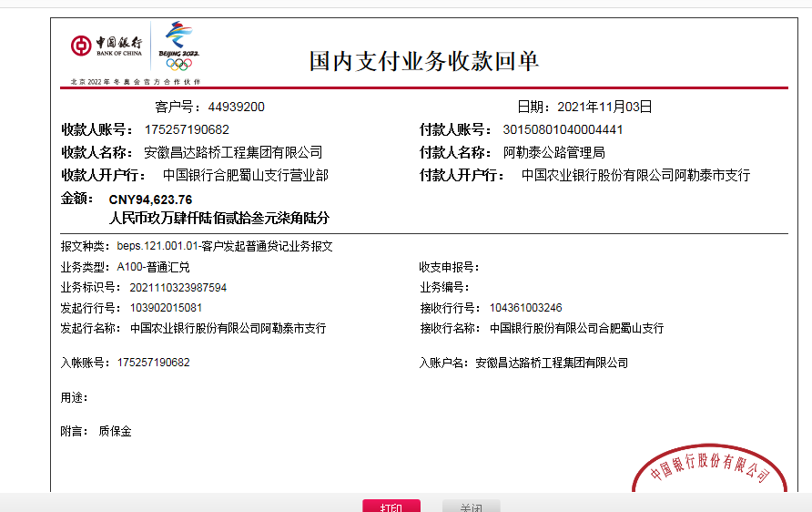Click the originating bank number 103902015081
Screen dimensions: 812x512
coord(159,307)
